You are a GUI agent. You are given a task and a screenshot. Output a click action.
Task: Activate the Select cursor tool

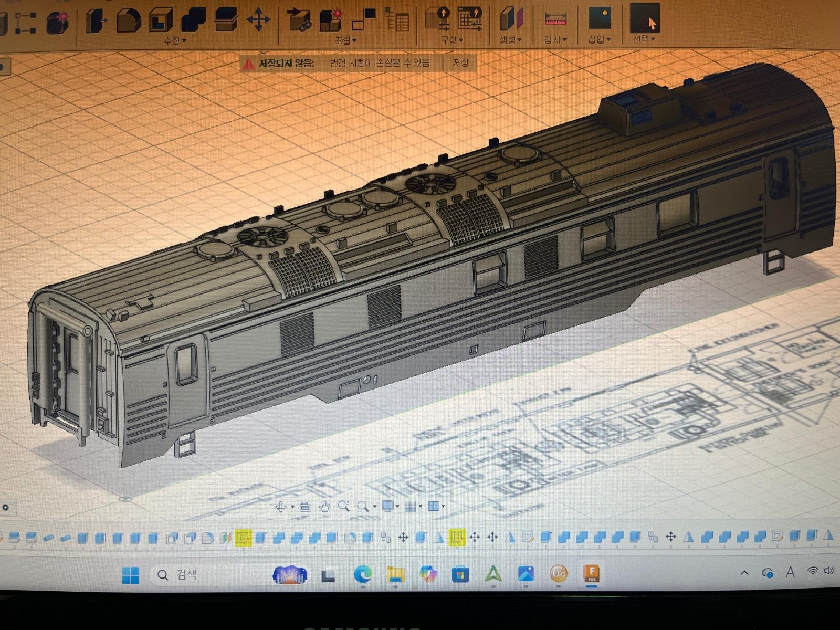(x=645, y=19)
